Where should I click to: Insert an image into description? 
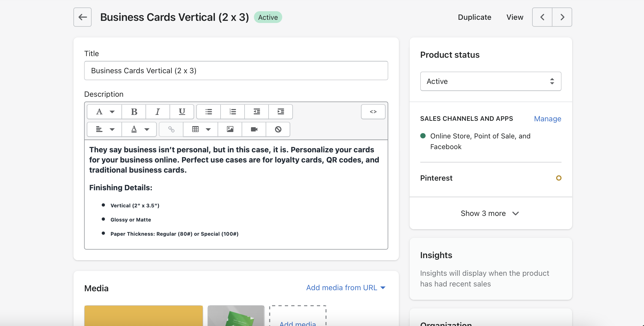pyautogui.click(x=230, y=129)
